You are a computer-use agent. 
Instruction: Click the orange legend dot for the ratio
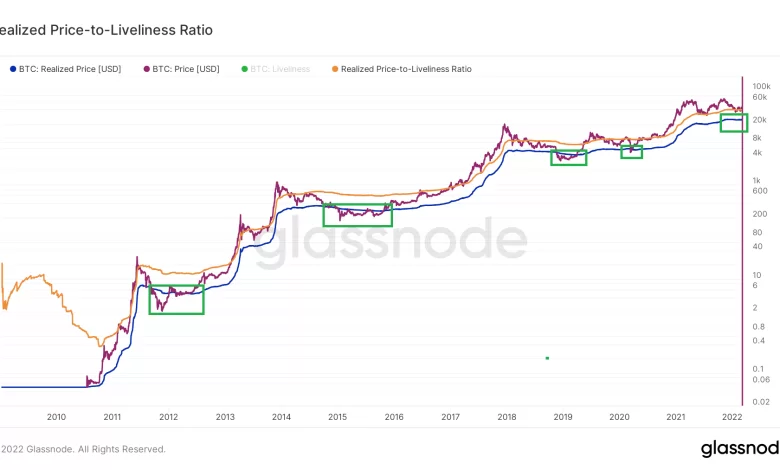coord(334,69)
